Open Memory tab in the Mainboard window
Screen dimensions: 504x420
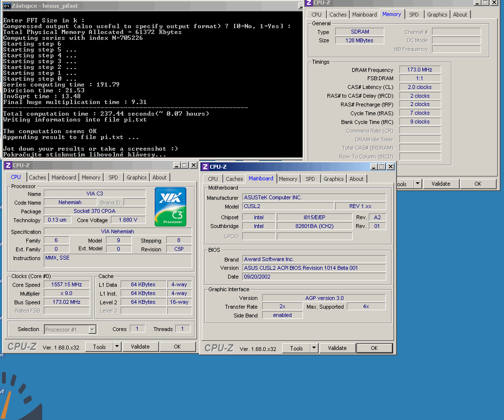[x=288, y=179]
